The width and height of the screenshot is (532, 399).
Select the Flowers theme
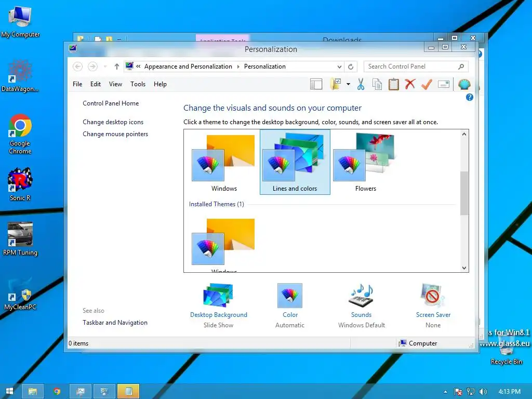365,163
